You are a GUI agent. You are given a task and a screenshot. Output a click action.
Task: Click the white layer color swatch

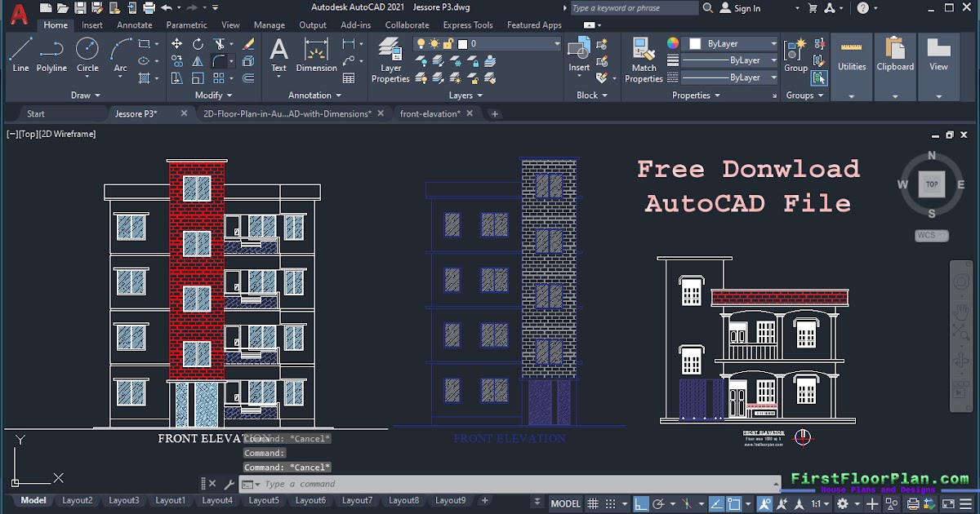462,44
